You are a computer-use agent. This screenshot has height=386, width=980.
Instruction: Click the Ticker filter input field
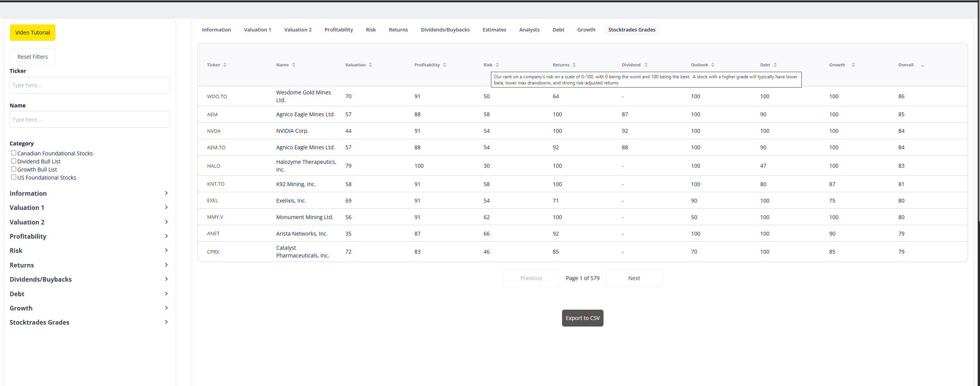pyautogui.click(x=90, y=85)
